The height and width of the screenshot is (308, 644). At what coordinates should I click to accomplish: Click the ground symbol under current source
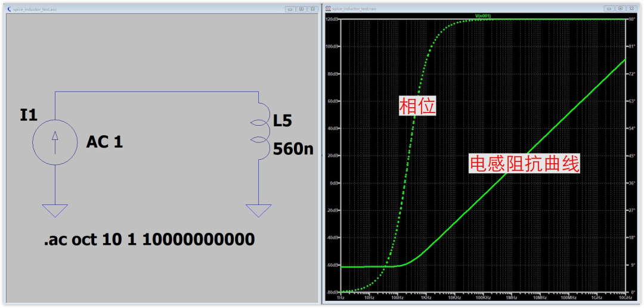[x=55, y=210]
